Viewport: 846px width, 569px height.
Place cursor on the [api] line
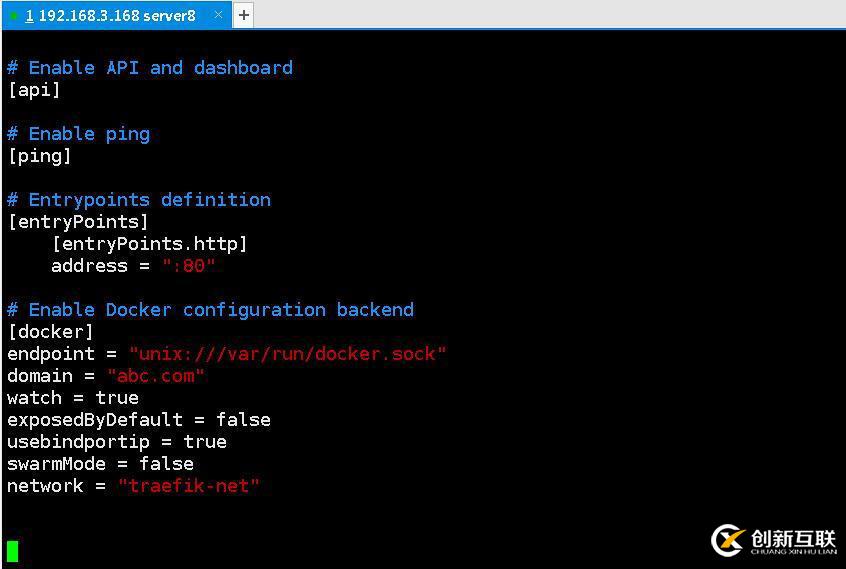pos(34,90)
